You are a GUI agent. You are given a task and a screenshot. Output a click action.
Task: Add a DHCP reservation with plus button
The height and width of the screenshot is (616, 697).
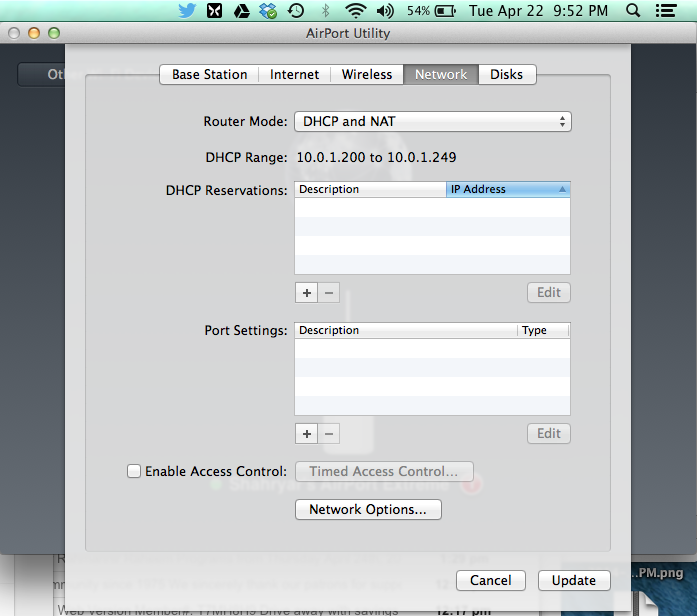306,293
